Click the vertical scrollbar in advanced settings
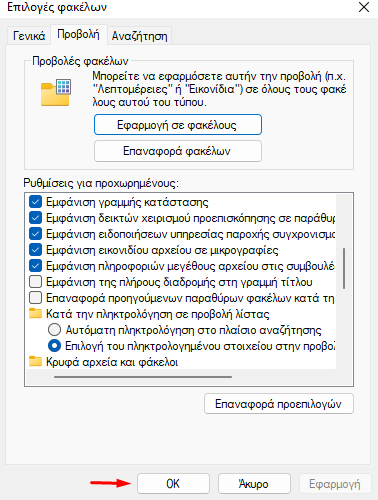378x500 pixels. (x=344, y=268)
